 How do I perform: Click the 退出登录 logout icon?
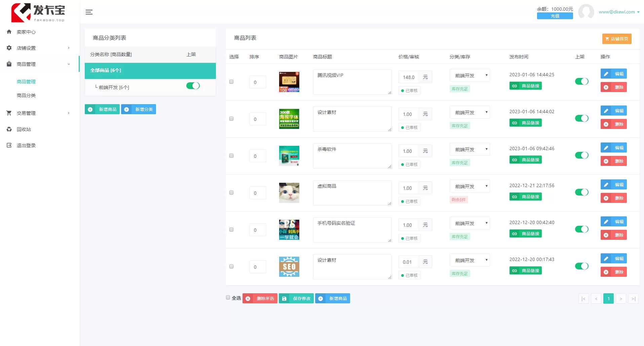(9, 145)
